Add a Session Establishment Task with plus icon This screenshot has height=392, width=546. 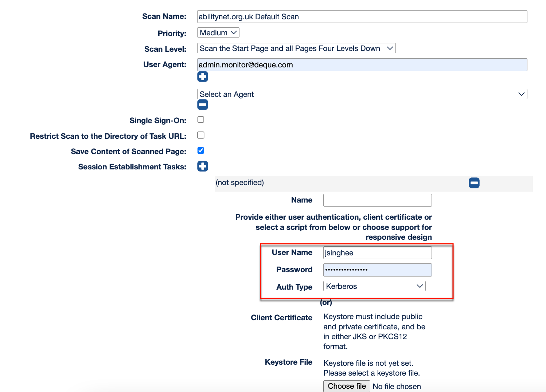click(203, 166)
